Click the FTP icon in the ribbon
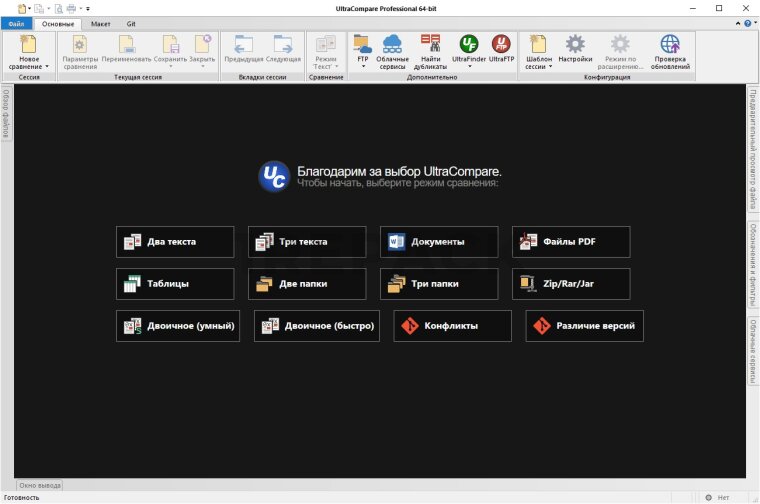The height and width of the screenshot is (504, 760). coord(362,46)
